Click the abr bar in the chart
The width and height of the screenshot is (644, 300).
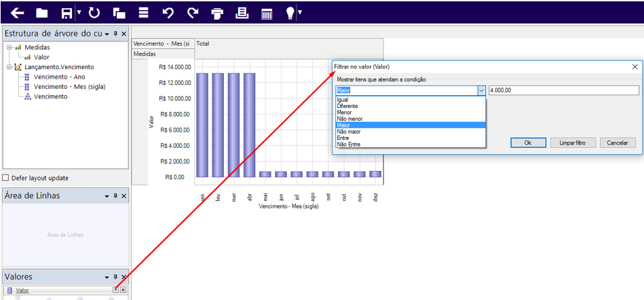coord(249,125)
